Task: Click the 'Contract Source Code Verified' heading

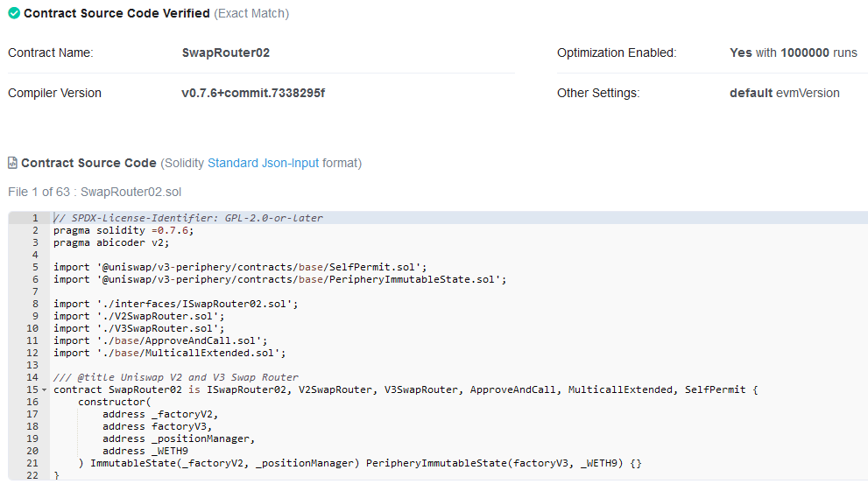Action: tap(116, 13)
